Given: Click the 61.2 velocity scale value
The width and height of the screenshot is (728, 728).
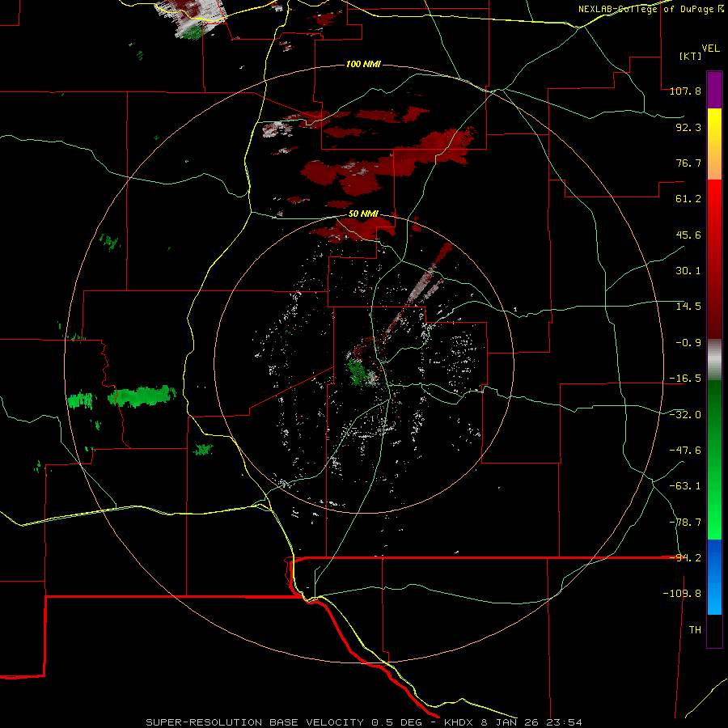Looking at the screenshot, I should [688, 199].
